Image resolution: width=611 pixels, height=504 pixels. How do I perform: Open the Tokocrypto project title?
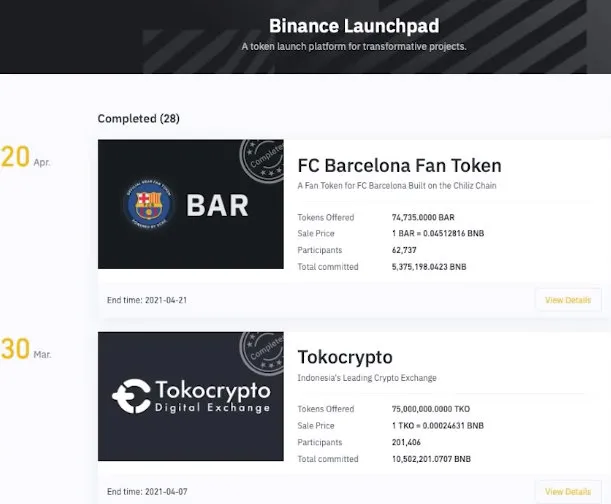click(x=345, y=357)
